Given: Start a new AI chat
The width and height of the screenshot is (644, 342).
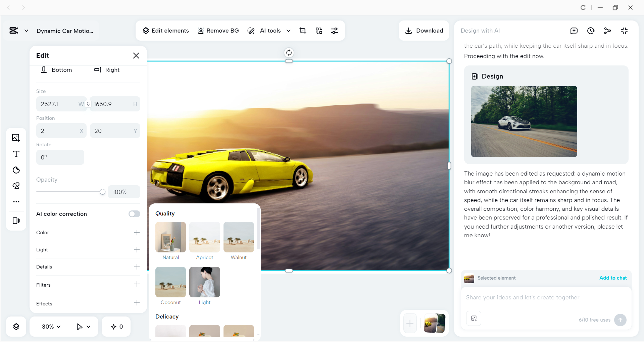Looking at the screenshot, I should pos(574,31).
